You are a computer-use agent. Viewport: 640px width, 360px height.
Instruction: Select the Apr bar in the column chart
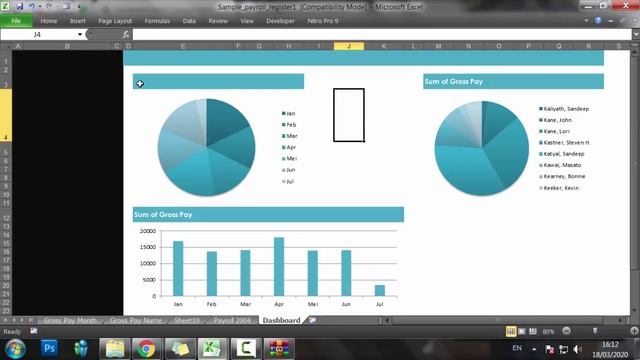pyautogui.click(x=279, y=267)
